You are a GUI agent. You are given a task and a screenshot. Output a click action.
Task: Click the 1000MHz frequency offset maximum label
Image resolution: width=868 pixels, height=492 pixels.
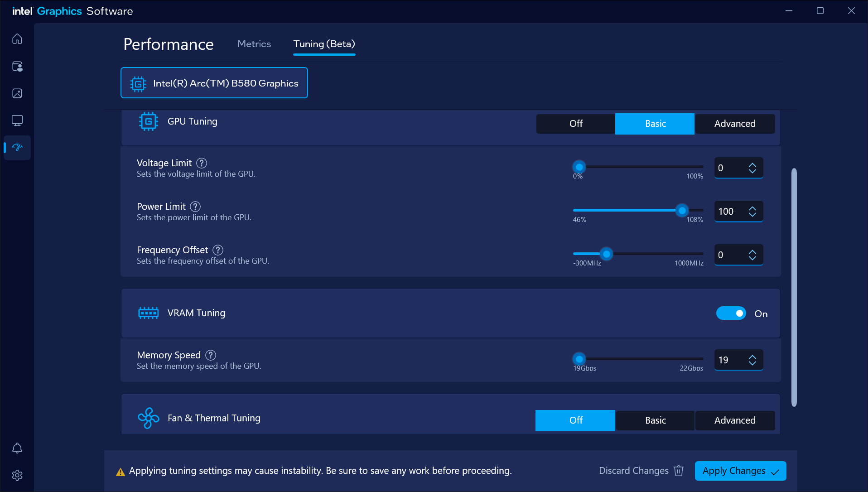click(x=689, y=263)
